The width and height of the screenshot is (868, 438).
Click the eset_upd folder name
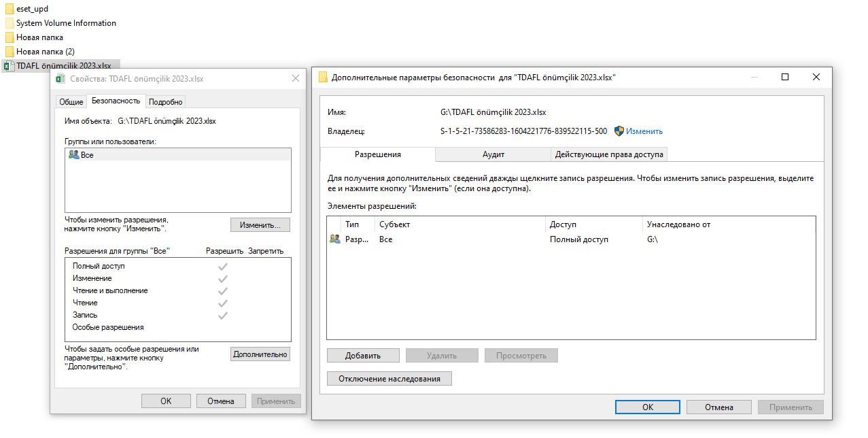coord(32,9)
